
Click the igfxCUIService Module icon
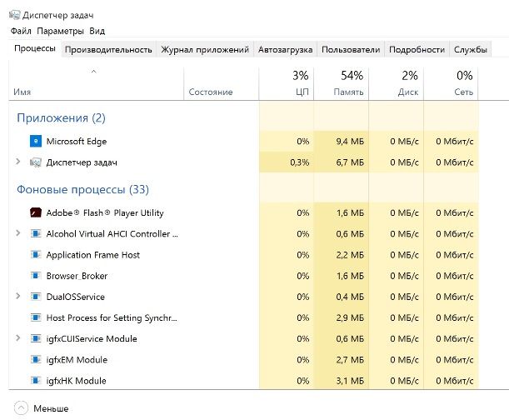pos(36,338)
